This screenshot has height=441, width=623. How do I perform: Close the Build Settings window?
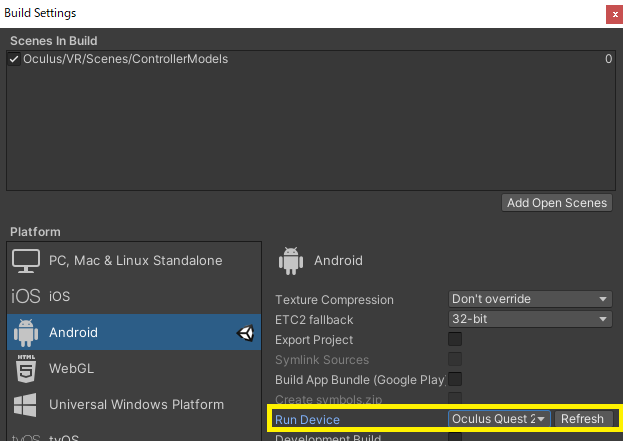tap(615, 14)
